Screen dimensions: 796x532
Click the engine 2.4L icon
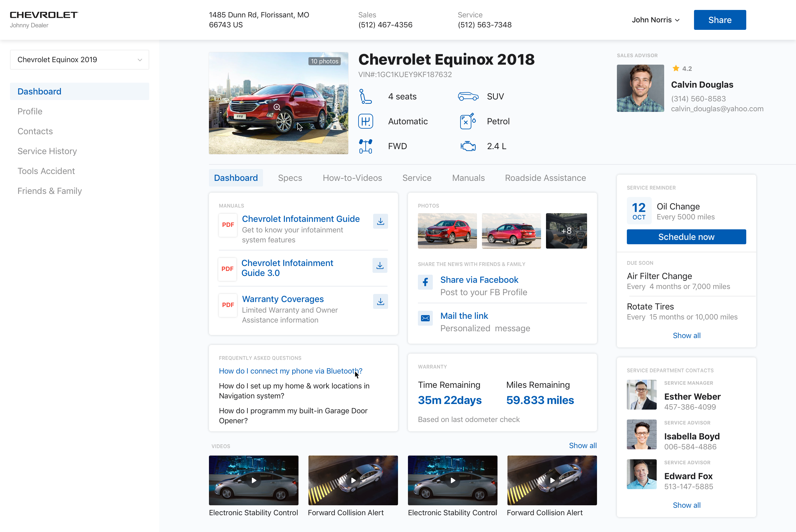point(469,145)
